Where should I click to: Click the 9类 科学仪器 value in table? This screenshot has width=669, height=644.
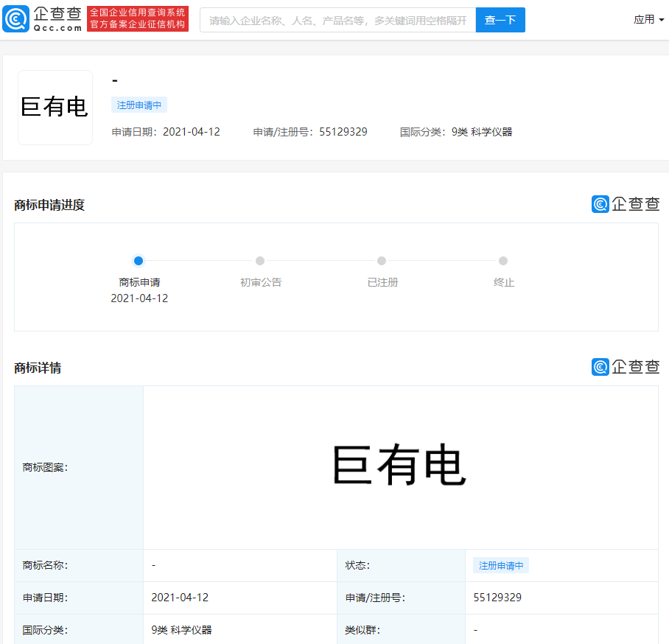(x=181, y=630)
